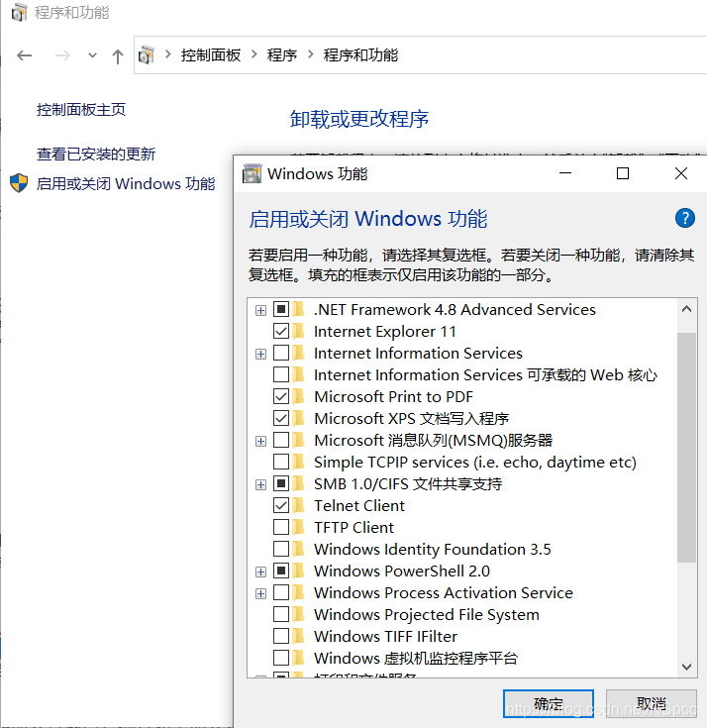Toggle .NET Framework 4.8 Advanced Services checkbox
The width and height of the screenshot is (707, 728).
pyautogui.click(x=281, y=309)
